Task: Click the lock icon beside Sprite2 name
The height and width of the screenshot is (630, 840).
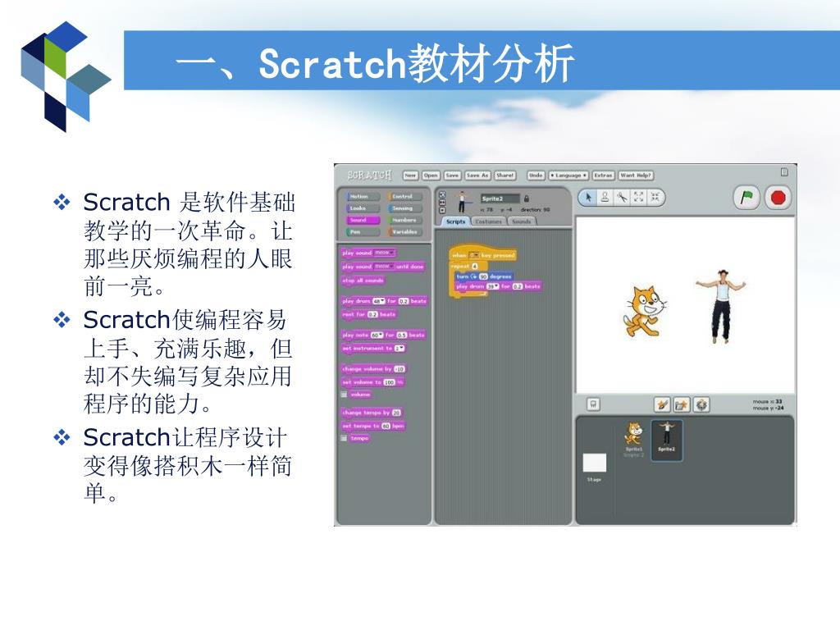Action: pyautogui.click(x=527, y=199)
